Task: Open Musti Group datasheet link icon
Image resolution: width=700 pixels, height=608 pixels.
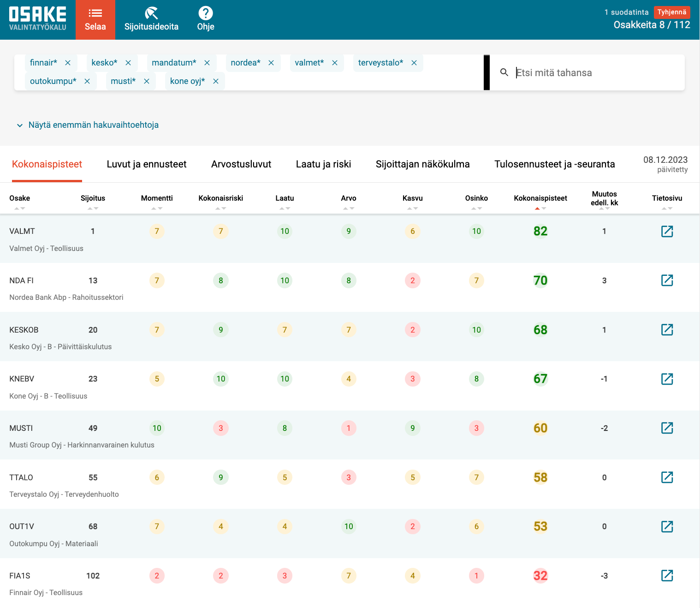Action: pyautogui.click(x=667, y=428)
